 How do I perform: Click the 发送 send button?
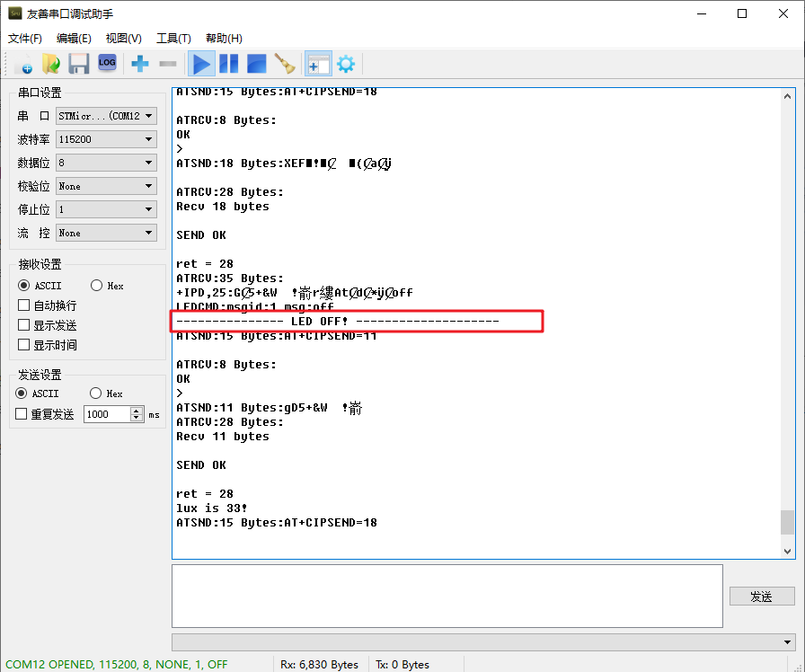pyautogui.click(x=762, y=597)
